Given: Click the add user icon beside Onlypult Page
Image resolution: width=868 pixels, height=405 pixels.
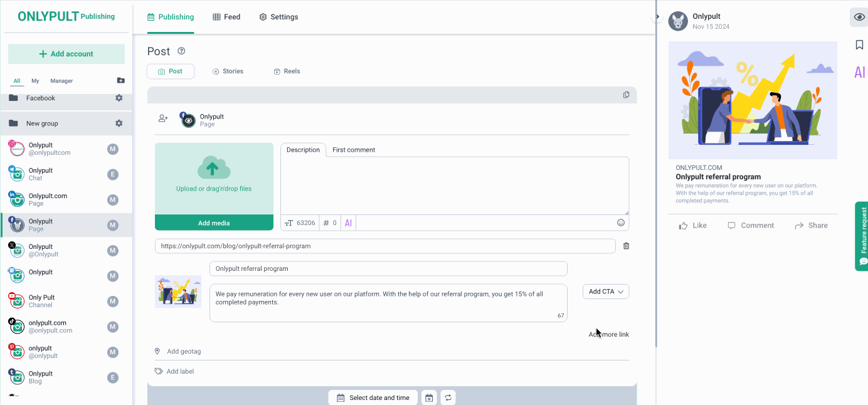Looking at the screenshot, I should pyautogui.click(x=163, y=118).
